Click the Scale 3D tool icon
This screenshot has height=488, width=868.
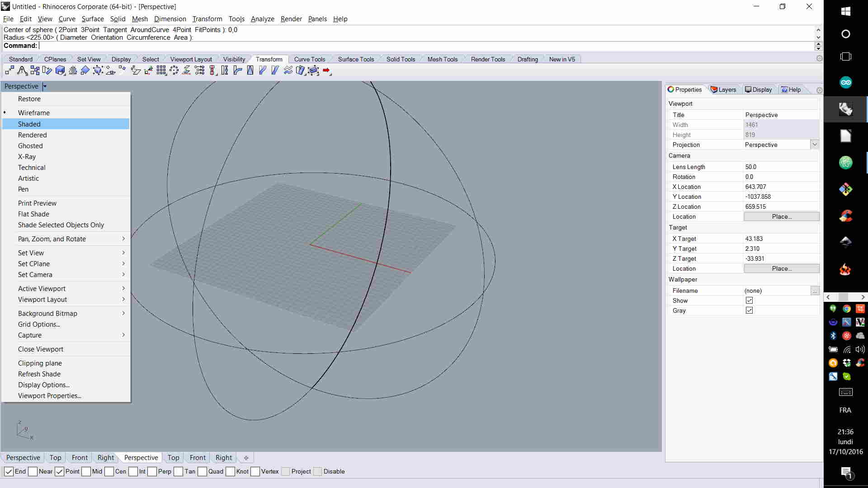pos(60,70)
